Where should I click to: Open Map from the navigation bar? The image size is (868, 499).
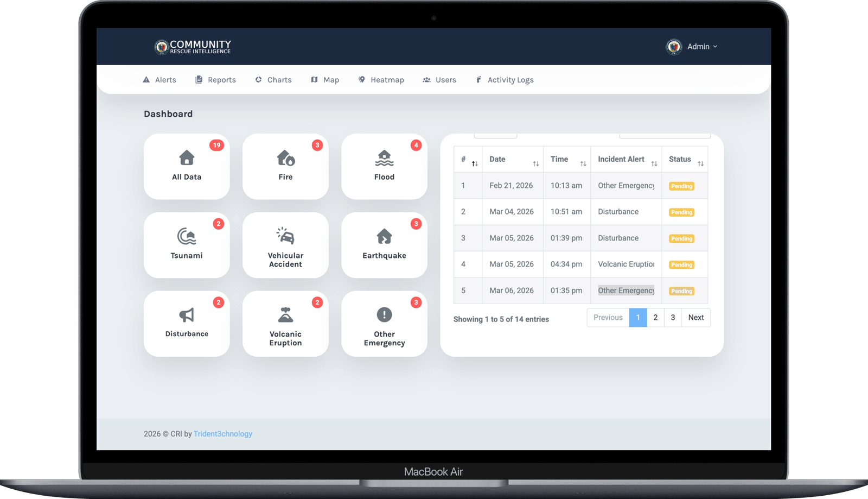coord(325,80)
